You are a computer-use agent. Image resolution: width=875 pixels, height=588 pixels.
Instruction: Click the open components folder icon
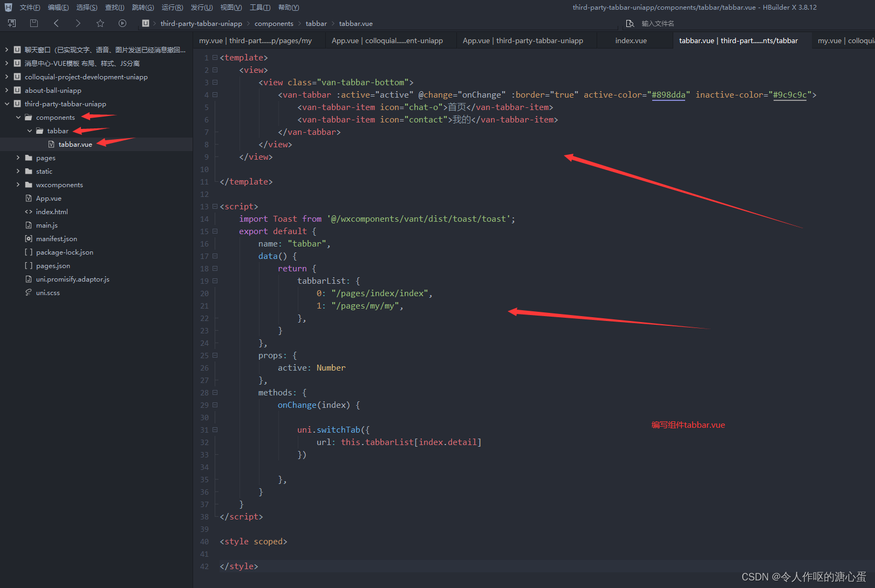click(29, 117)
